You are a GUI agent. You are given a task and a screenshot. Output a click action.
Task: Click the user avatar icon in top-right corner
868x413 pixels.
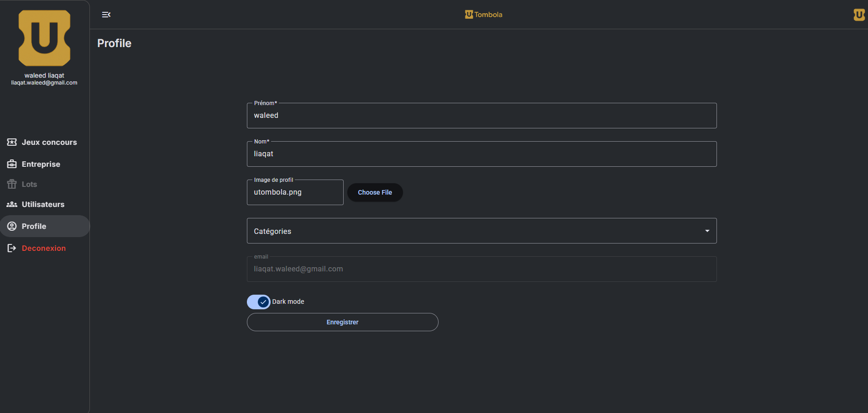click(859, 15)
